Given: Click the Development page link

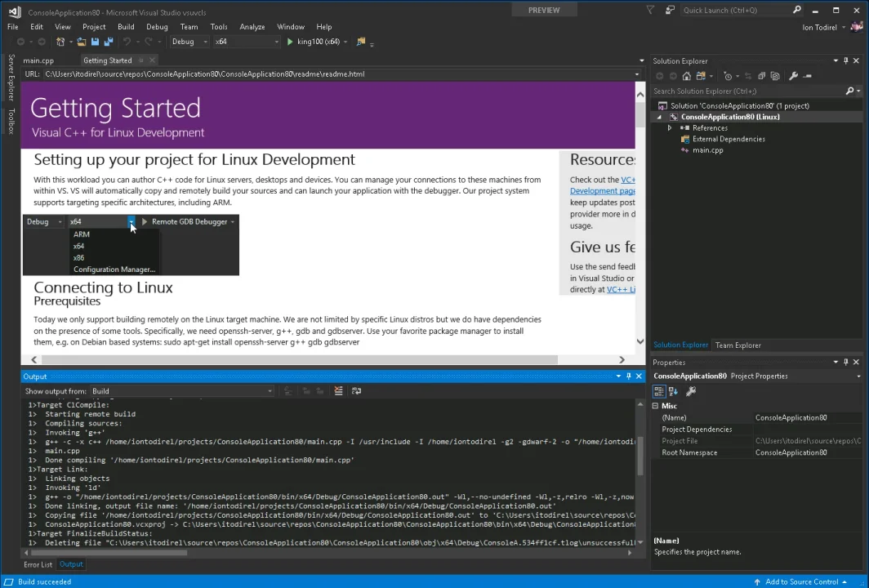Looking at the screenshot, I should point(603,190).
